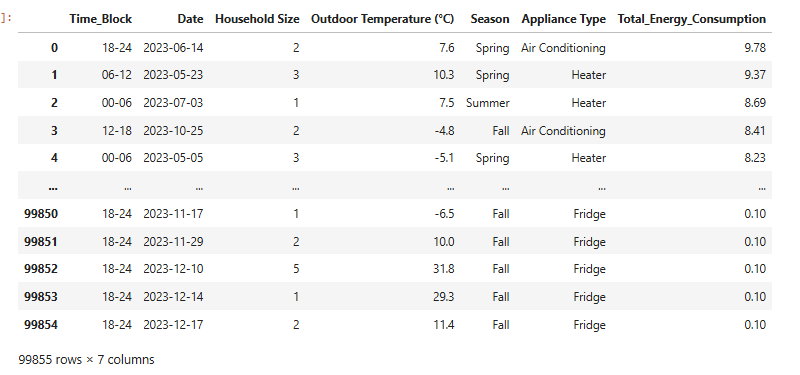Click the Total_Energy_Consumption column header
Viewport: 800px width, 375px height.
692,19
